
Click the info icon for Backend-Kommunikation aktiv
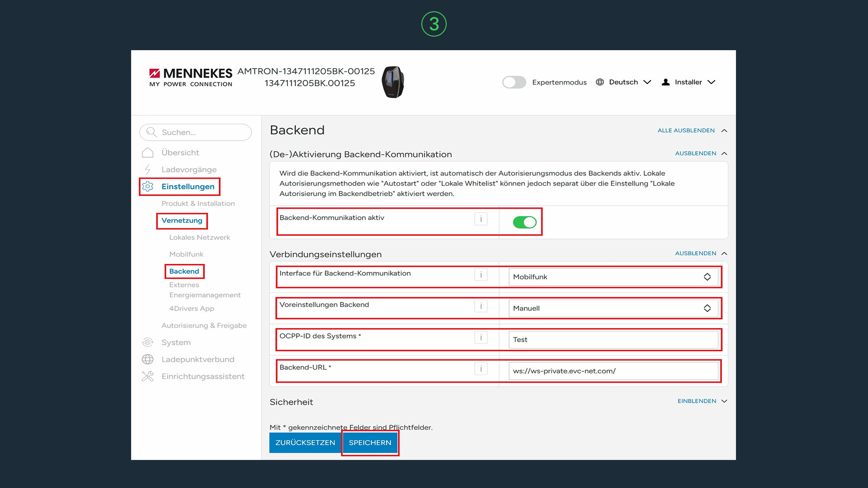click(481, 219)
